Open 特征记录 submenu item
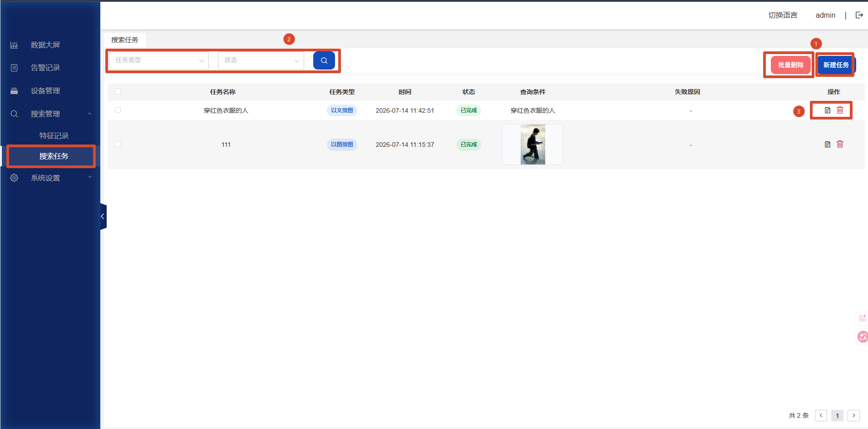868x429 pixels. [x=54, y=136]
